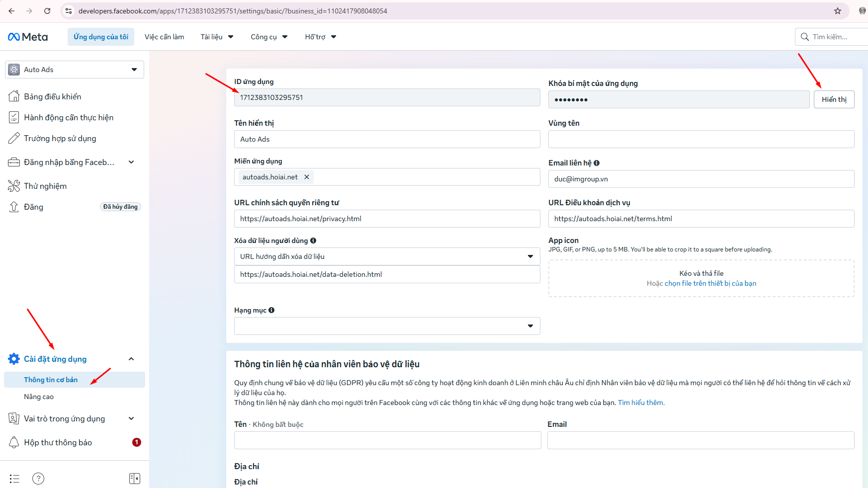Open Bảng điều khiển home icon
Viewport: 868px width, 488px height.
[x=14, y=96]
